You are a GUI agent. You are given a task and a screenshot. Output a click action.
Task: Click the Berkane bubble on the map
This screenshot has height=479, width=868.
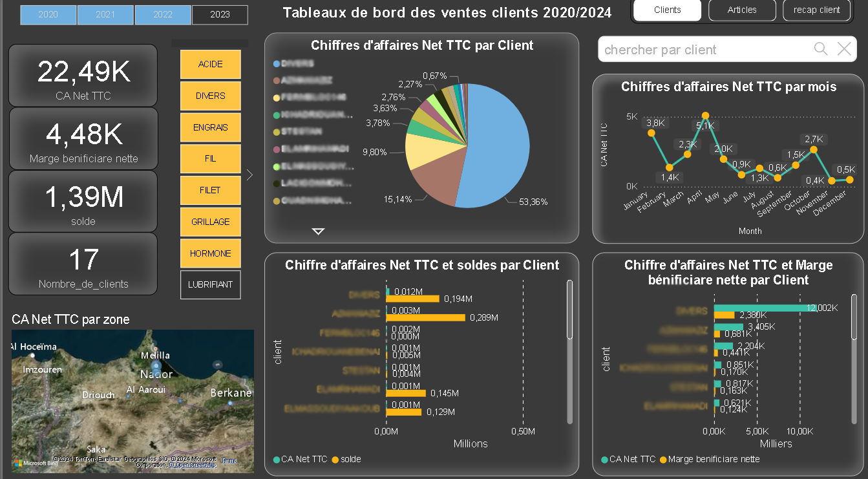tap(230, 403)
